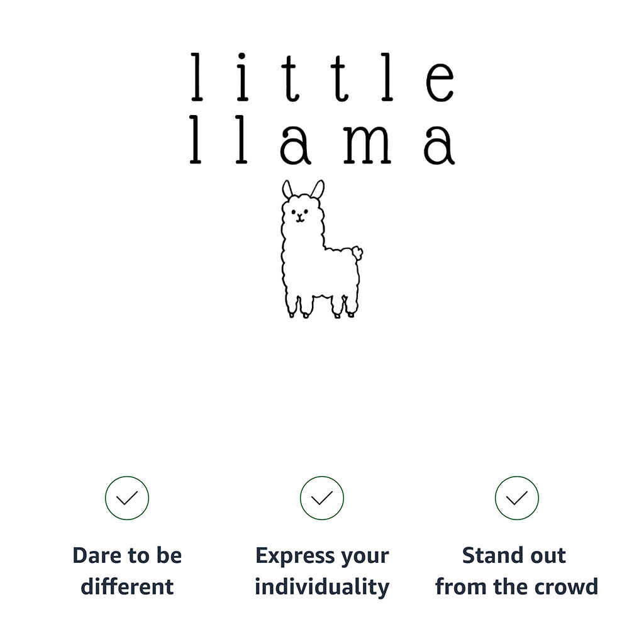The image size is (644, 644).
Task: Click the llama's left ear
Action: pyautogui.click(x=287, y=189)
